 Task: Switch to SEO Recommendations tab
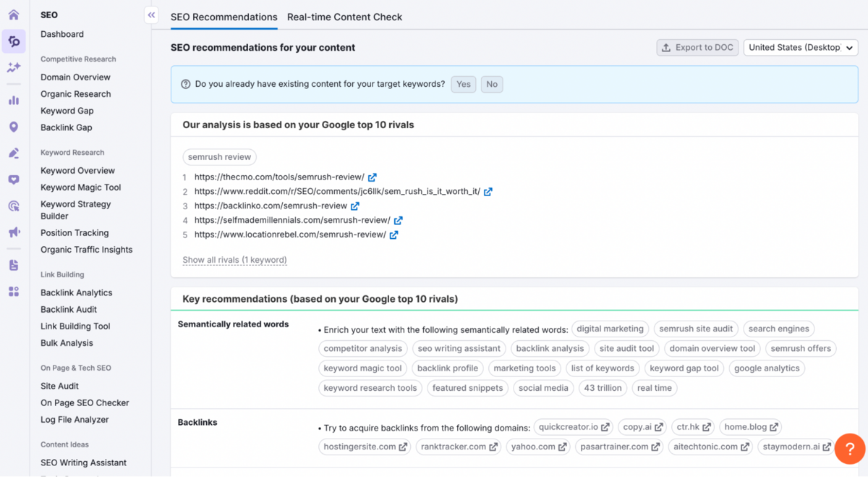[x=224, y=17]
